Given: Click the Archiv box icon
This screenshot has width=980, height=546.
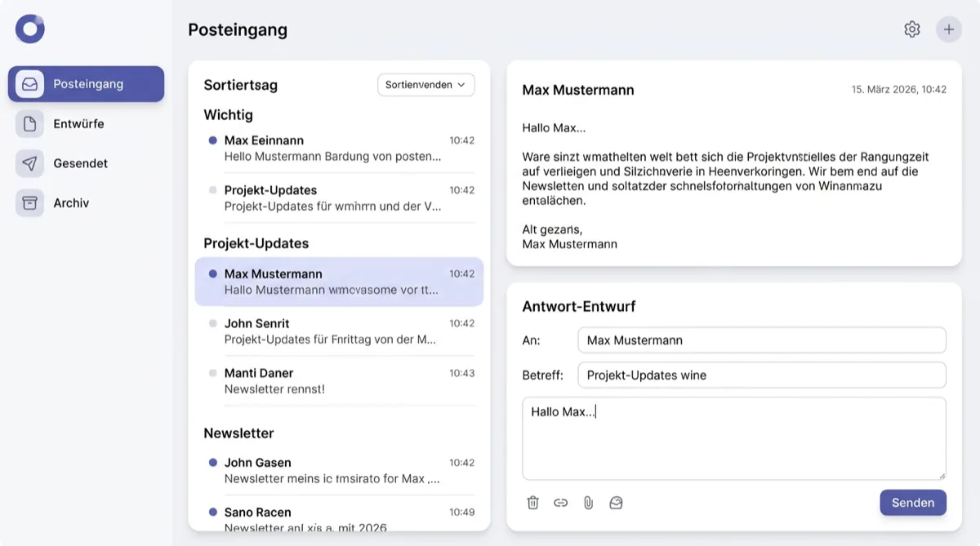Looking at the screenshot, I should pos(29,203).
